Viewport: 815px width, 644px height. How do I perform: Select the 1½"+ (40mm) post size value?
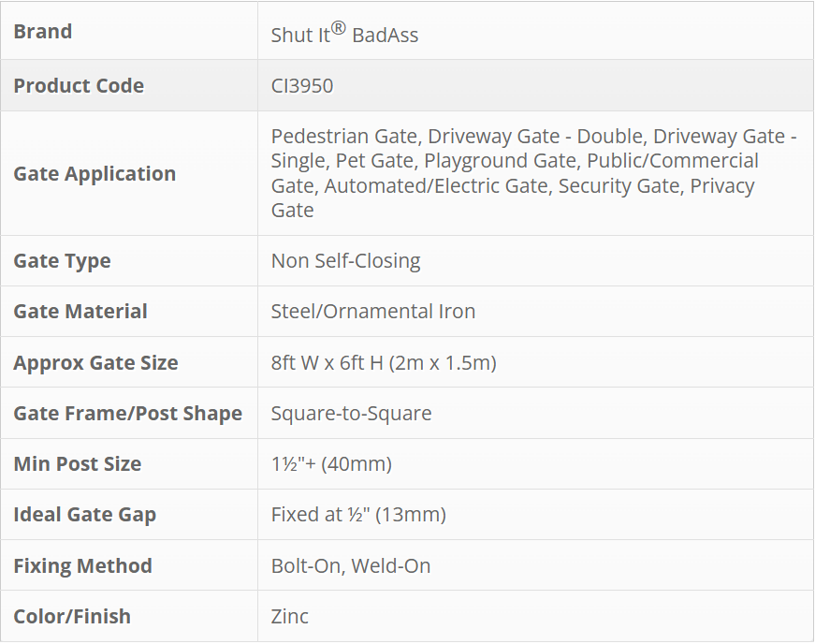pos(331,464)
